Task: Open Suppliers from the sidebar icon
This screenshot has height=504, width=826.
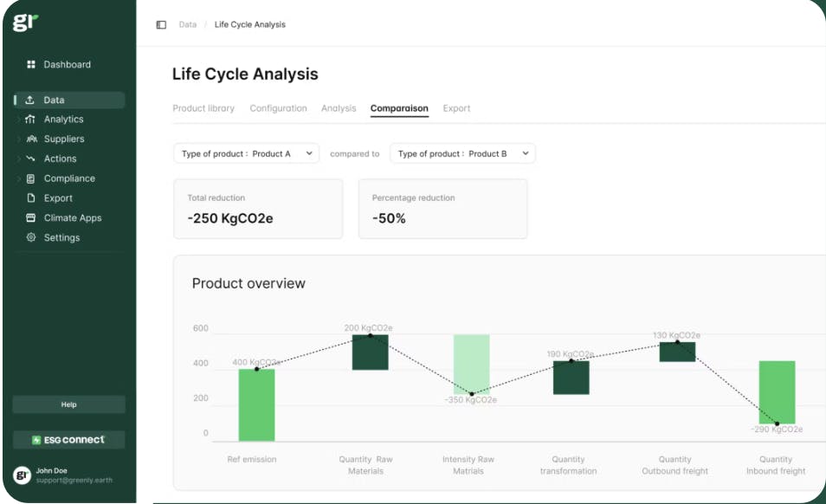Action: point(32,139)
